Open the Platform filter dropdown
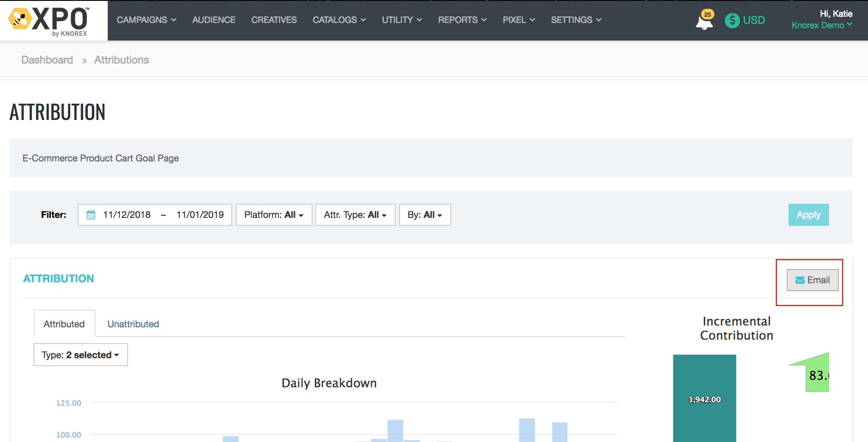Screen dimensions: 868x442 pyautogui.click(x=274, y=215)
